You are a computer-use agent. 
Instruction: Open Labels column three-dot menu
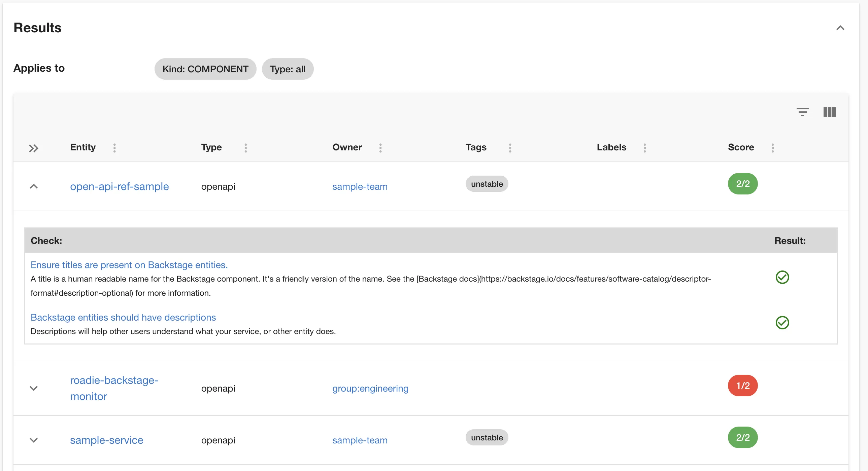644,148
